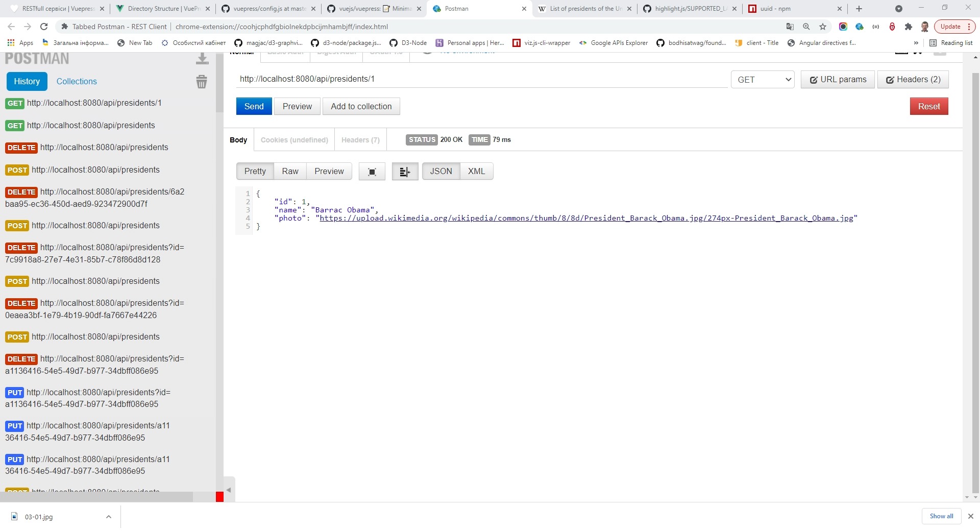Click the download icon beside the Postman logo

(202, 59)
